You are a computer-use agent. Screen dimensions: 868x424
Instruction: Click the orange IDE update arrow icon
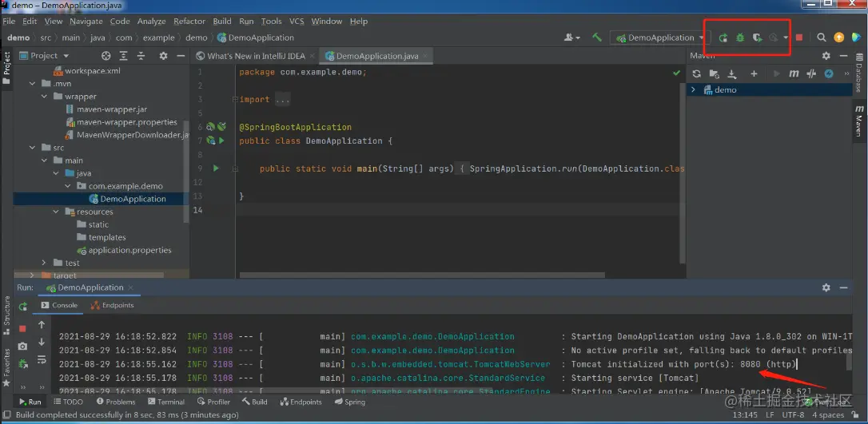(x=839, y=38)
